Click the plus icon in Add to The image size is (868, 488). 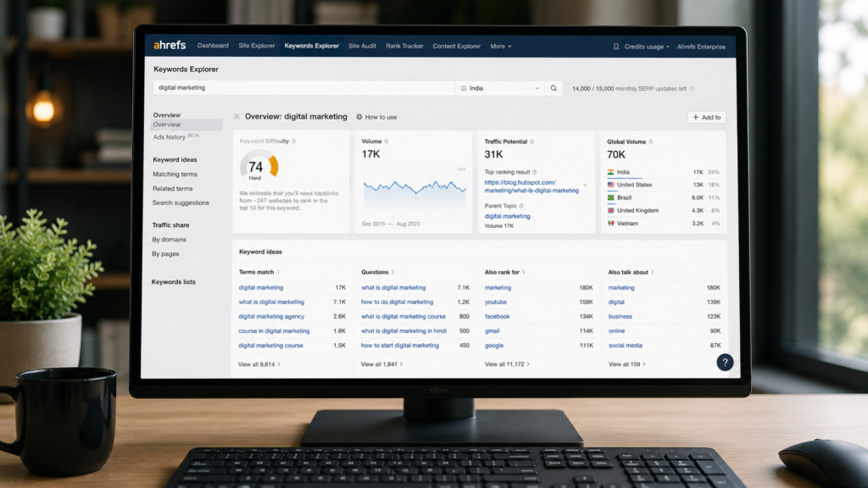pos(696,117)
